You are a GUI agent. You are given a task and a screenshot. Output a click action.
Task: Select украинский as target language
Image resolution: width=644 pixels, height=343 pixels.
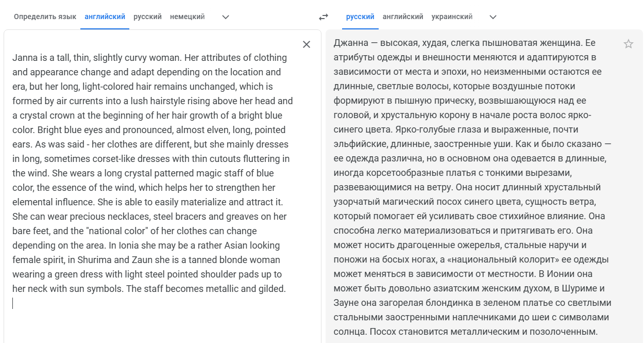452,17
